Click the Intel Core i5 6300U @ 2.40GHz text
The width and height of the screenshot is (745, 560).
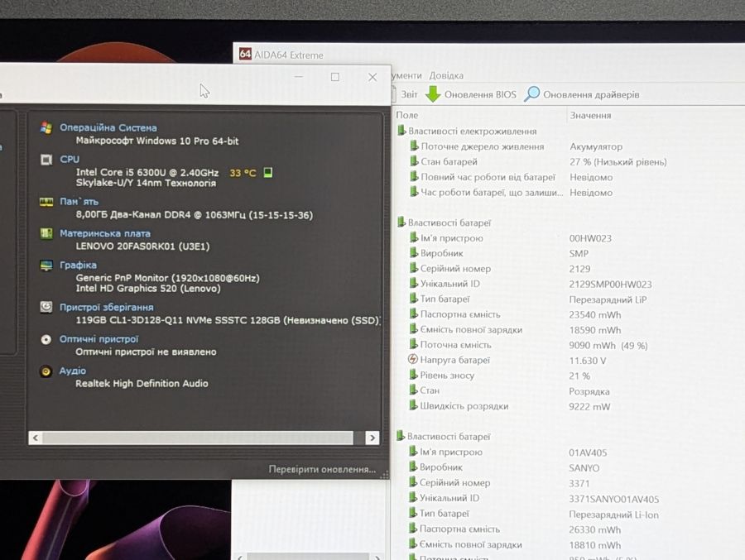147,172
